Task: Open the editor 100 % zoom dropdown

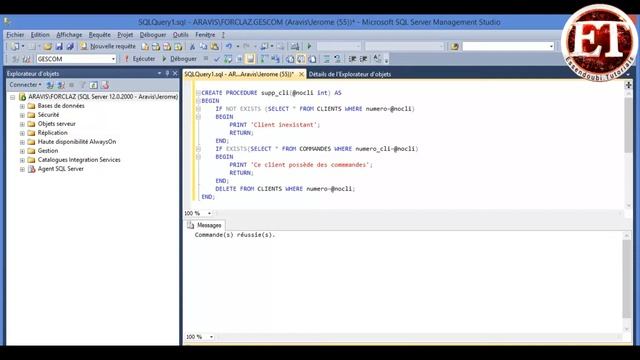Action: tap(209, 213)
